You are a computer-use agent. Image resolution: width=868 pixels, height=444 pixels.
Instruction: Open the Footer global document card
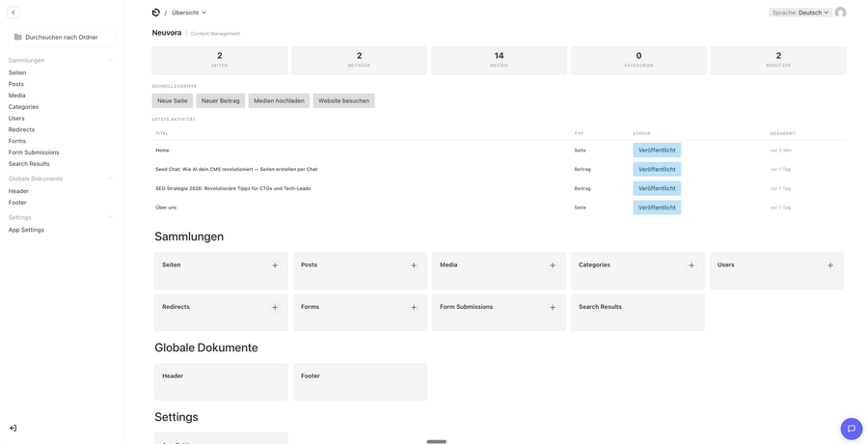(360, 382)
